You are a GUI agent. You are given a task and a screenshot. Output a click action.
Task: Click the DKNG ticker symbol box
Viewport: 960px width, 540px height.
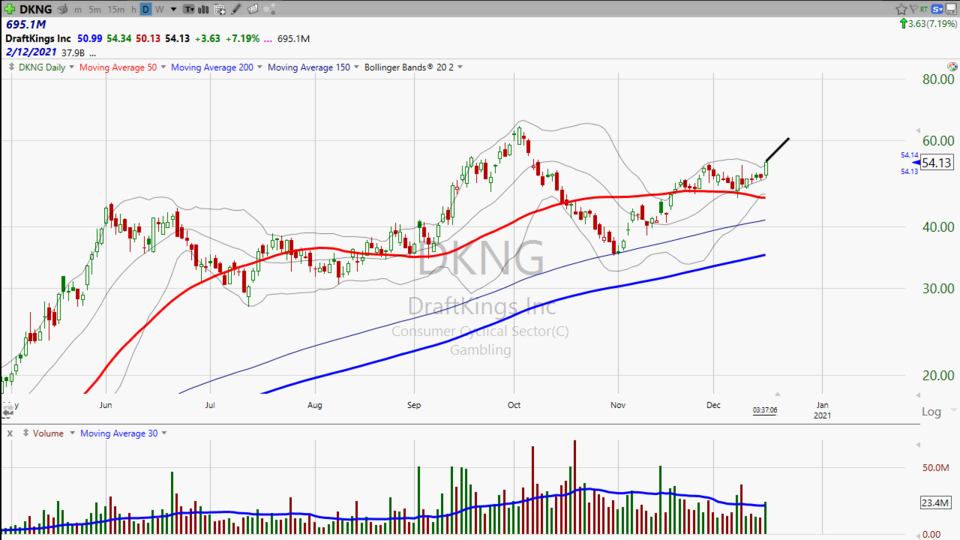tap(36, 9)
